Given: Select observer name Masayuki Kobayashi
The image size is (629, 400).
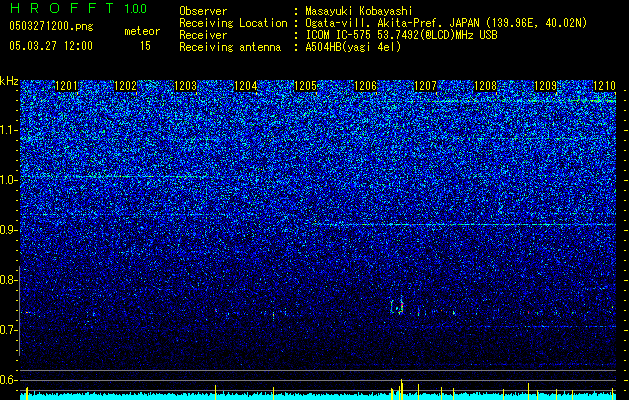Looking at the screenshot, I should [359, 11].
